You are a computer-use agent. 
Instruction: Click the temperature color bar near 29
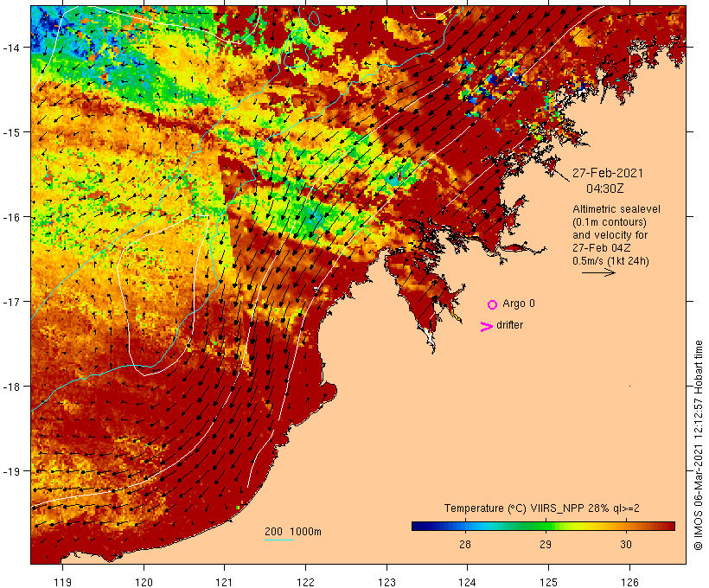tap(546, 526)
